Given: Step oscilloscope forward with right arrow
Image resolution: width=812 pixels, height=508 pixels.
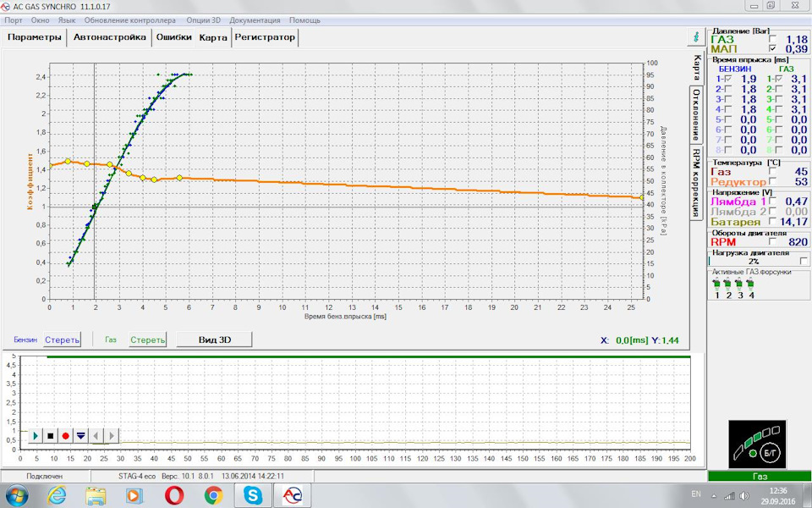Looking at the screenshot, I should (x=112, y=436).
